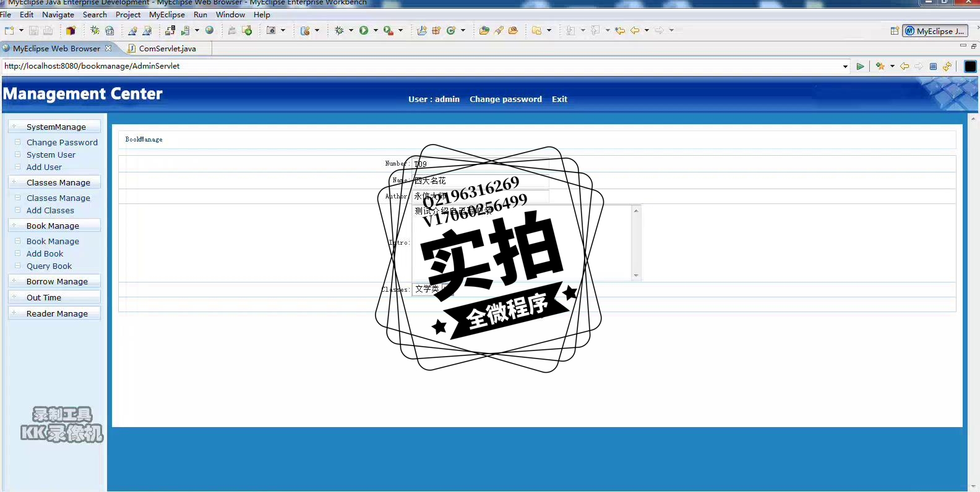Click Intro textarea scrollbar up arrow

(x=636, y=211)
